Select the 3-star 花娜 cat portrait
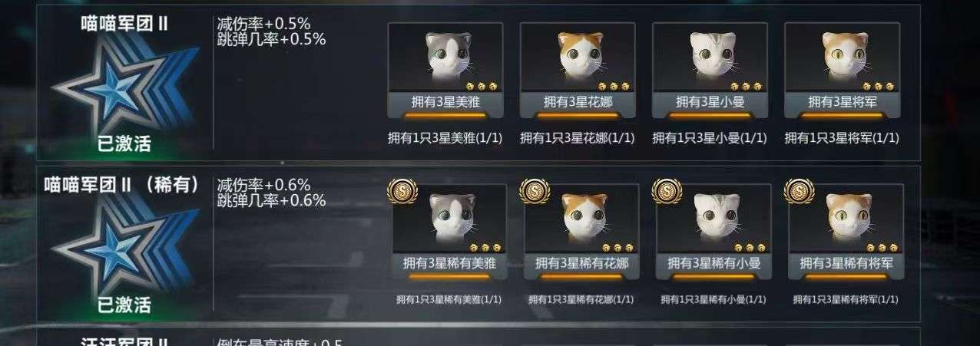The height and width of the screenshot is (346, 980). click(x=578, y=58)
